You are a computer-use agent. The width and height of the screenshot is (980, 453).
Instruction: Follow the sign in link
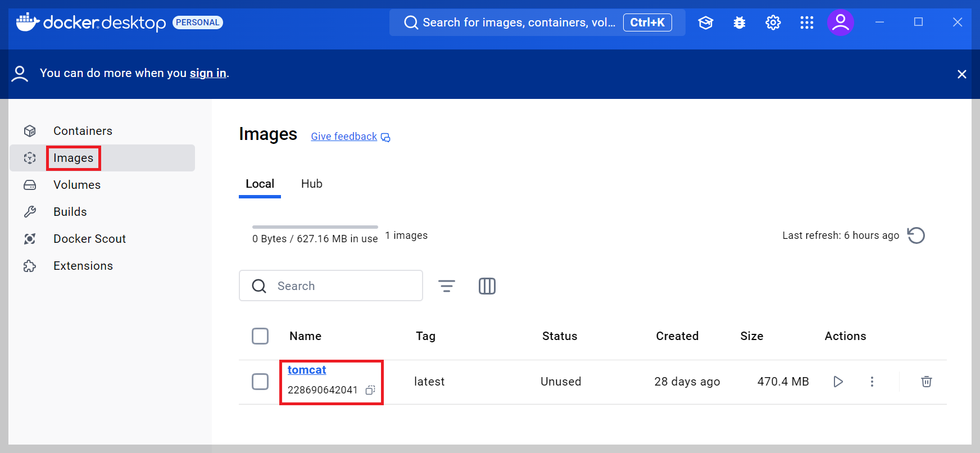(x=208, y=73)
